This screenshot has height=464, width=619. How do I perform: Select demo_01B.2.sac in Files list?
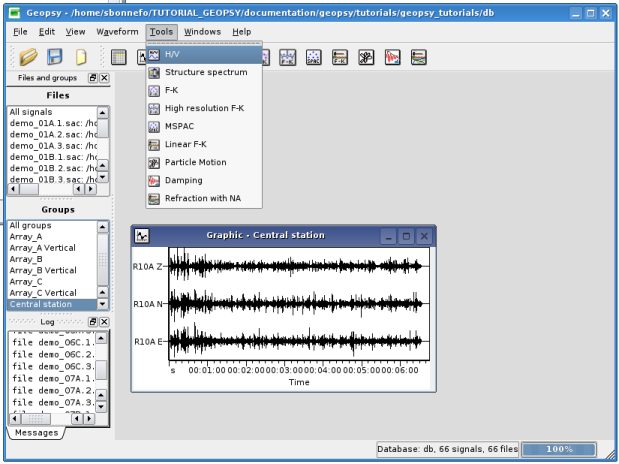click(53, 168)
